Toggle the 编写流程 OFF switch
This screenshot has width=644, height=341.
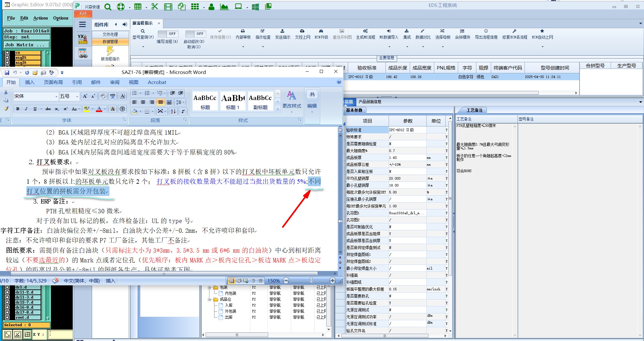[x=168, y=34]
